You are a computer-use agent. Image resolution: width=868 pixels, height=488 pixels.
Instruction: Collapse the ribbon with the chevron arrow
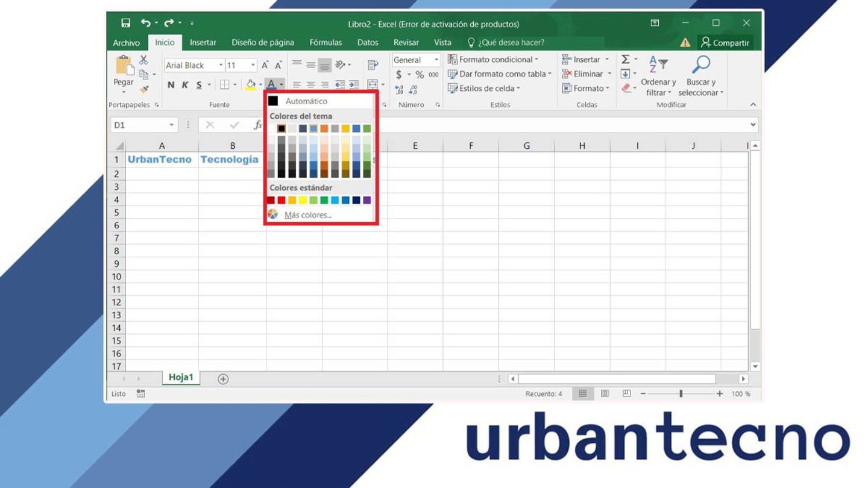(753, 105)
